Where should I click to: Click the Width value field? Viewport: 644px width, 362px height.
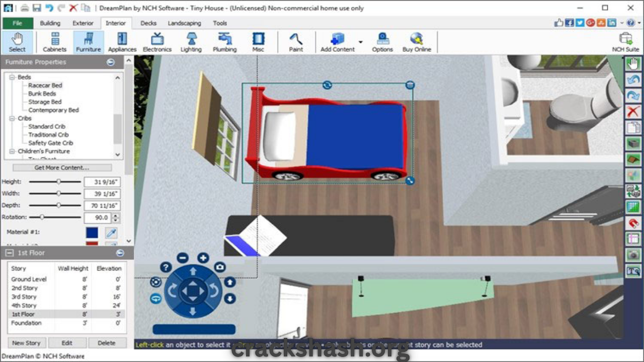(x=103, y=194)
